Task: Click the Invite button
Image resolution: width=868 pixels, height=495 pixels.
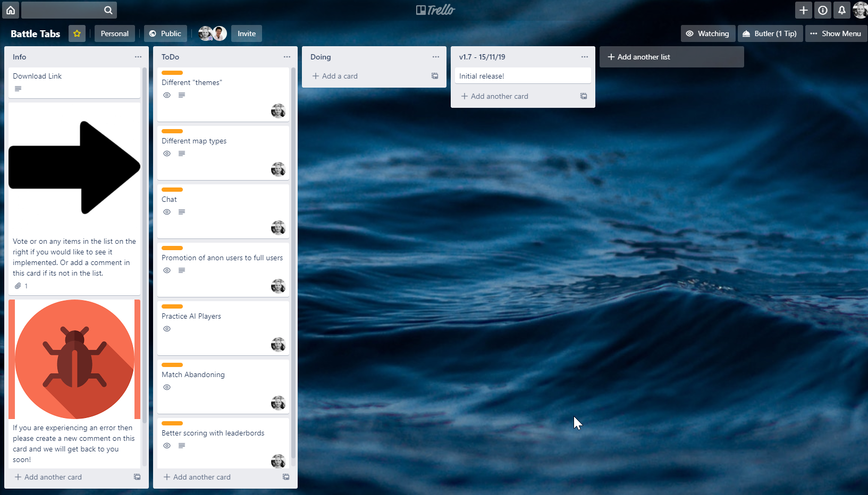Action: click(x=247, y=33)
